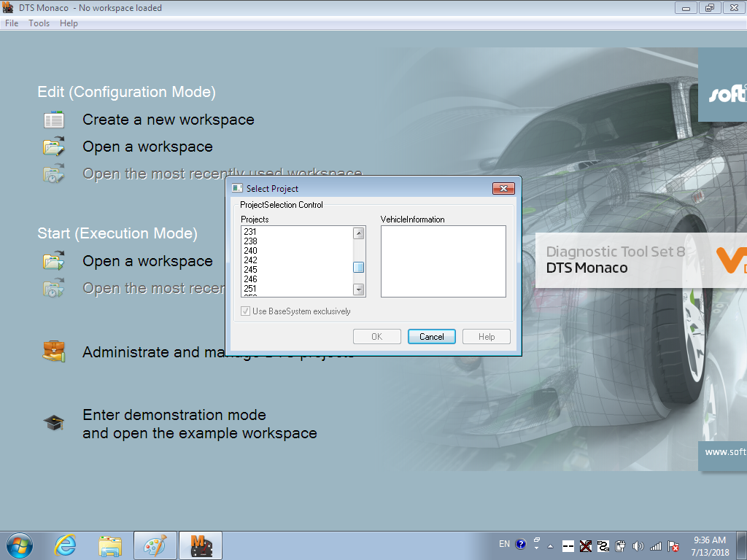Open Windows Start menu orb

click(20, 545)
